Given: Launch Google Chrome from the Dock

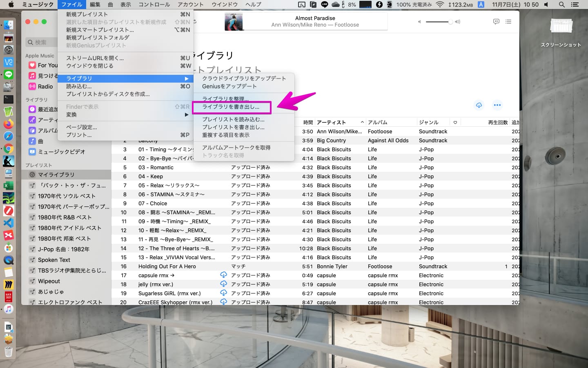Looking at the screenshot, I should pos(9,149).
